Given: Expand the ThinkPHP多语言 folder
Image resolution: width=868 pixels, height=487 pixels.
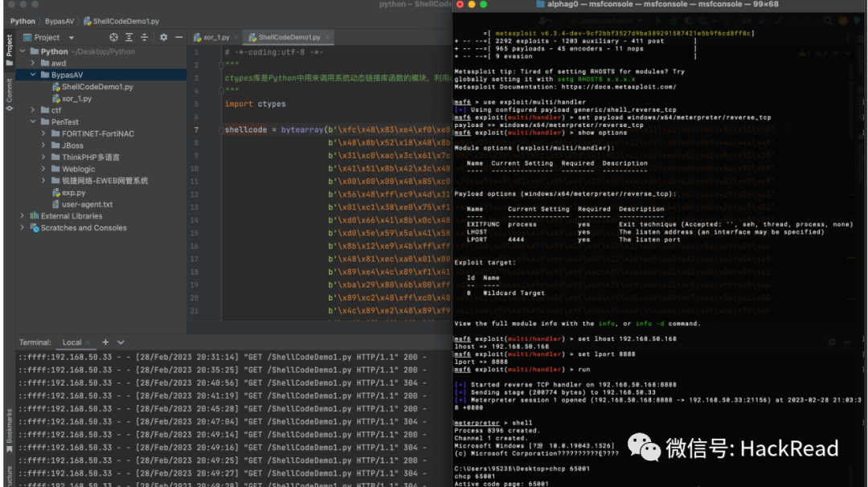Looking at the screenshot, I should tap(43, 158).
